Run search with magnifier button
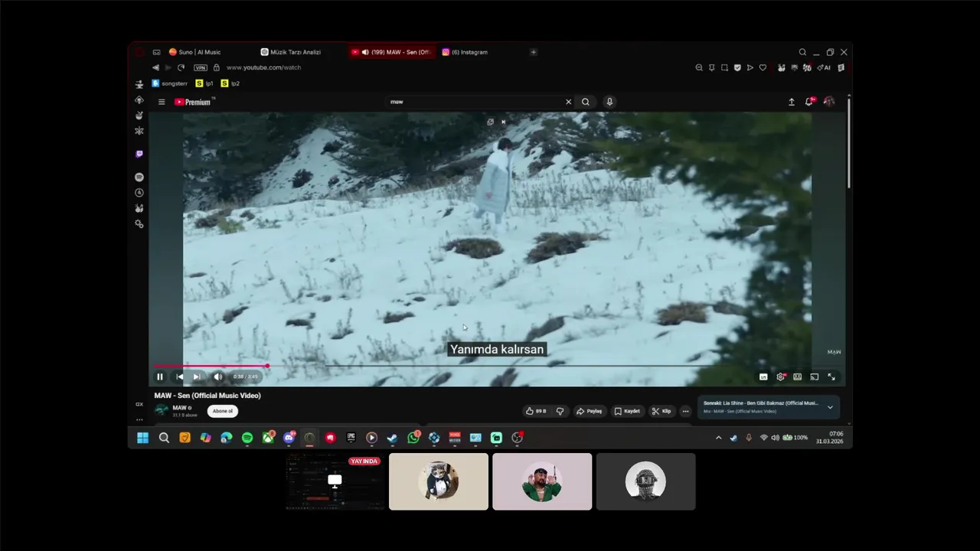 pos(586,102)
